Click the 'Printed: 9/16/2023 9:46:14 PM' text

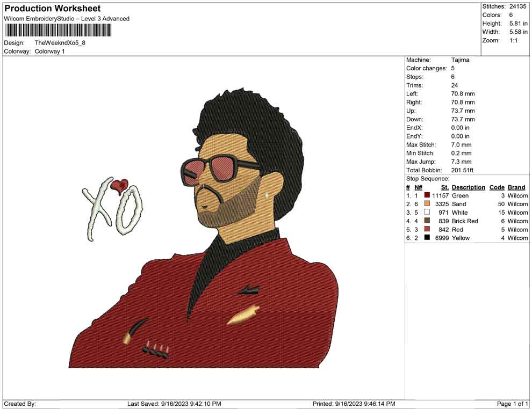354,404
